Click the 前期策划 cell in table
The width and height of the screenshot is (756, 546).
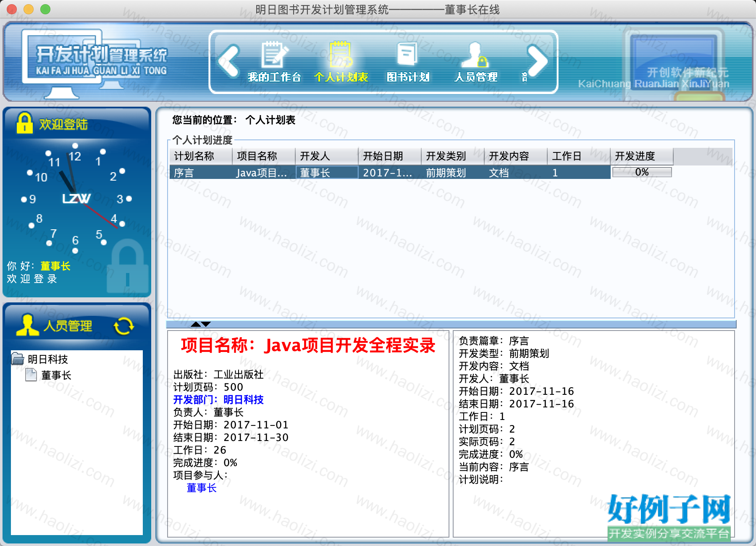(453, 173)
